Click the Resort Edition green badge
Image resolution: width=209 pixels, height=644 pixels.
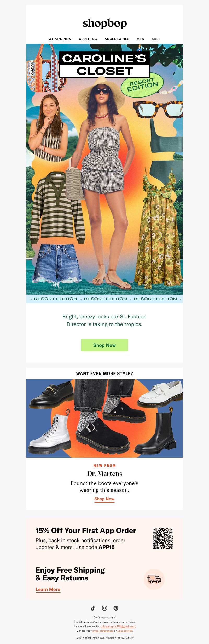click(142, 84)
